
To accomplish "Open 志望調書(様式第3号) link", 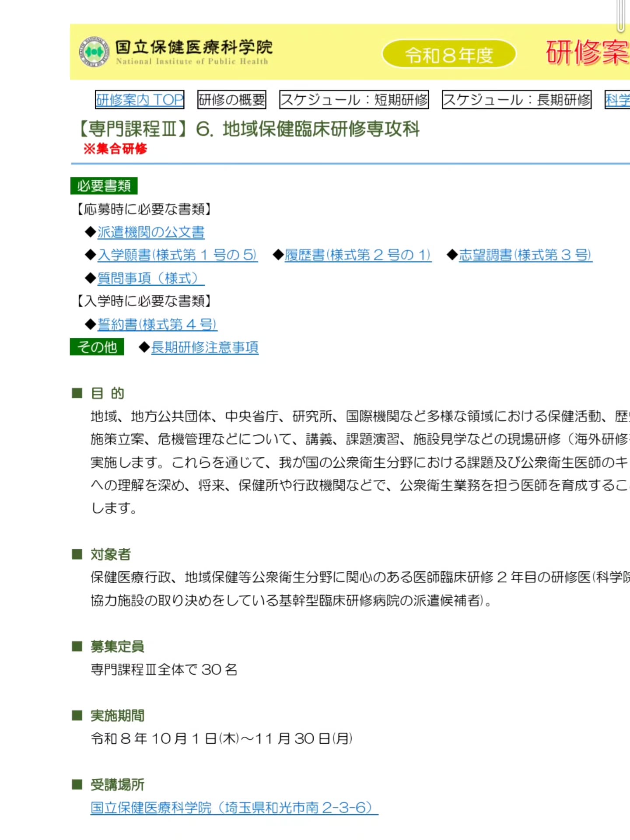I will point(525,255).
